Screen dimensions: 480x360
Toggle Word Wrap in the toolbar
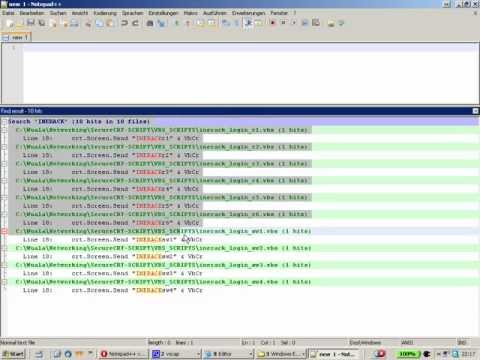point(226,23)
